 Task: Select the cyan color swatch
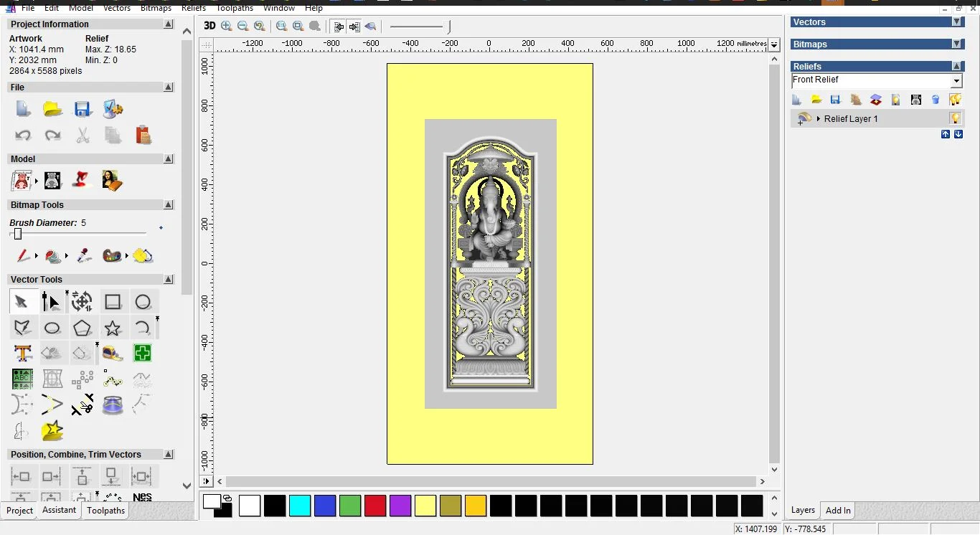click(299, 506)
